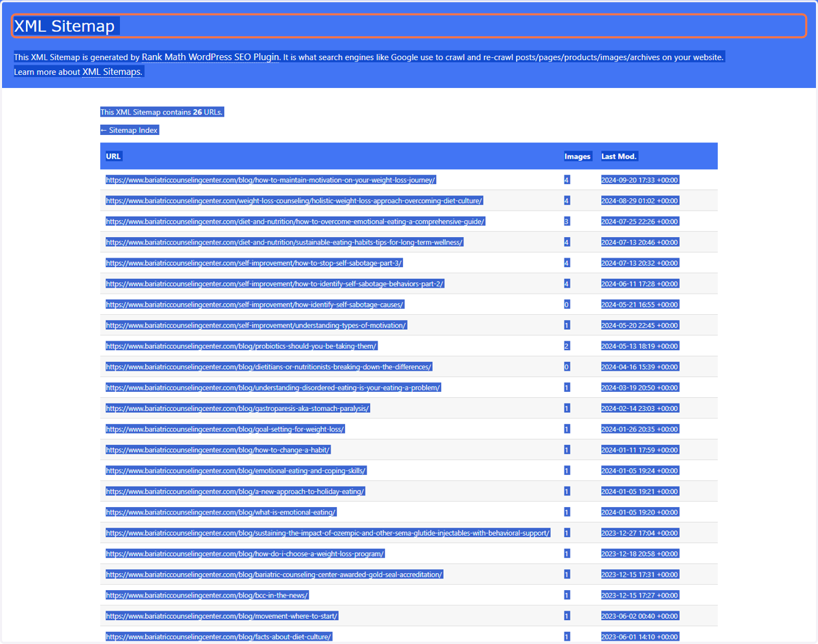Open facts-about-diet-culture URL
The image size is (818, 644).
(x=219, y=637)
